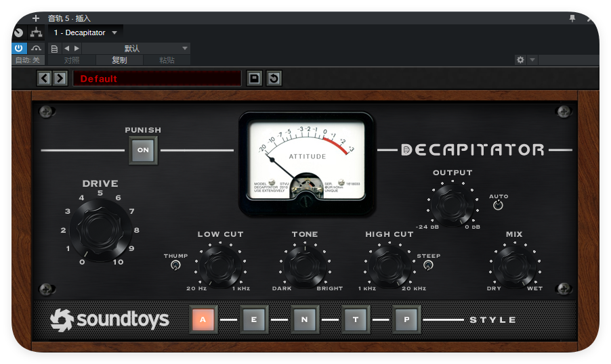Select style E button
Image resolution: width=611 pixels, height=364 pixels.
tap(253, 319)
